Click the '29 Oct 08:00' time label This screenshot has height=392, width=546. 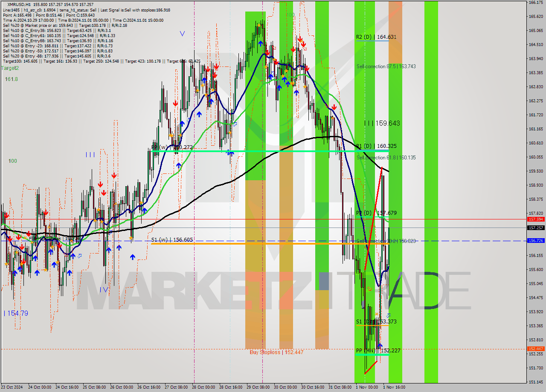pos(258,387)
